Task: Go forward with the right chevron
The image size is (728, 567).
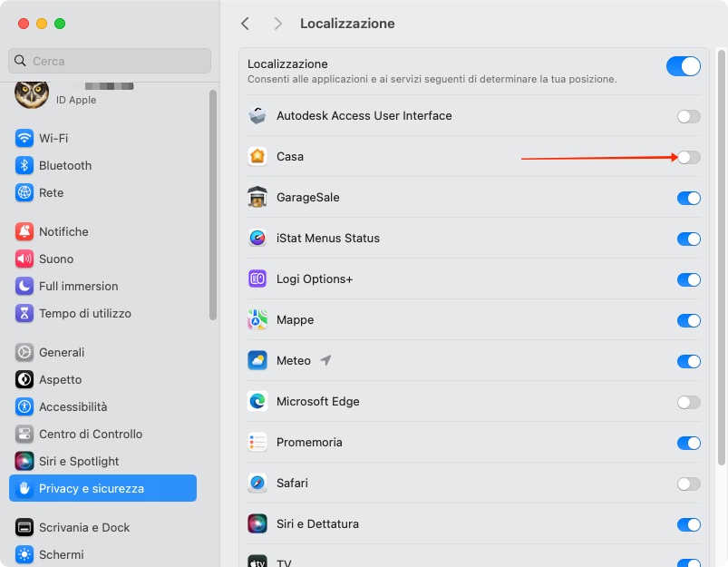Action: tap(277, 24)
